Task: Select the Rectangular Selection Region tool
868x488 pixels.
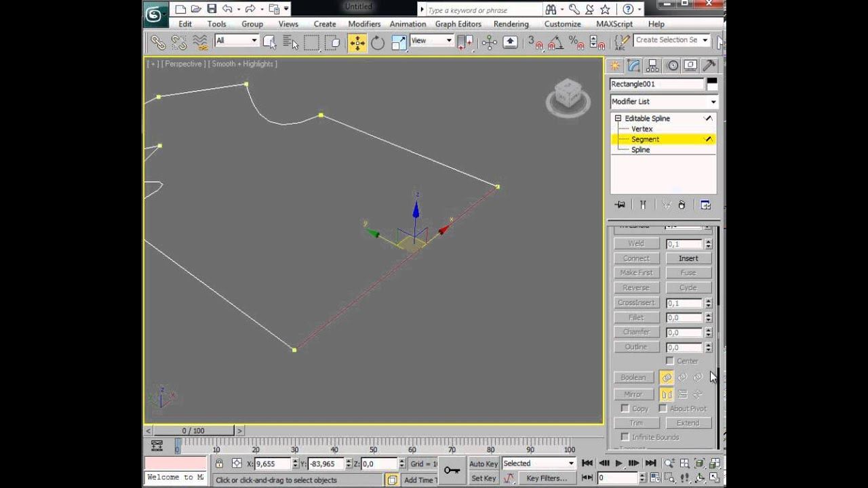Action: click(311, 43)
